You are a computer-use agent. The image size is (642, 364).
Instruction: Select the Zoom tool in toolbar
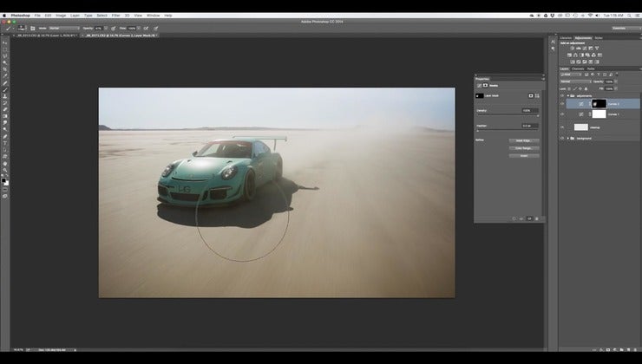[5, 169]
